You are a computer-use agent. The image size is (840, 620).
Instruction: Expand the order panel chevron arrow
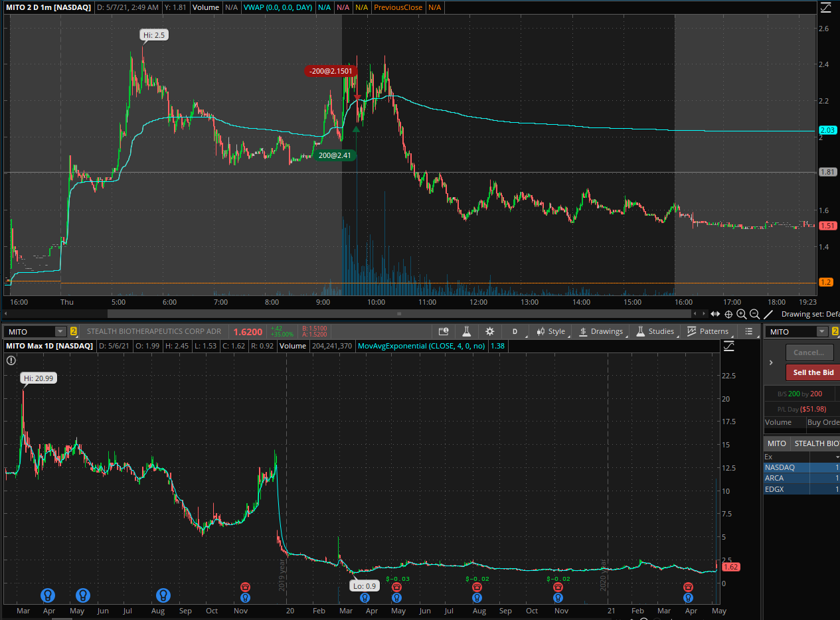(x=771, y=362)
